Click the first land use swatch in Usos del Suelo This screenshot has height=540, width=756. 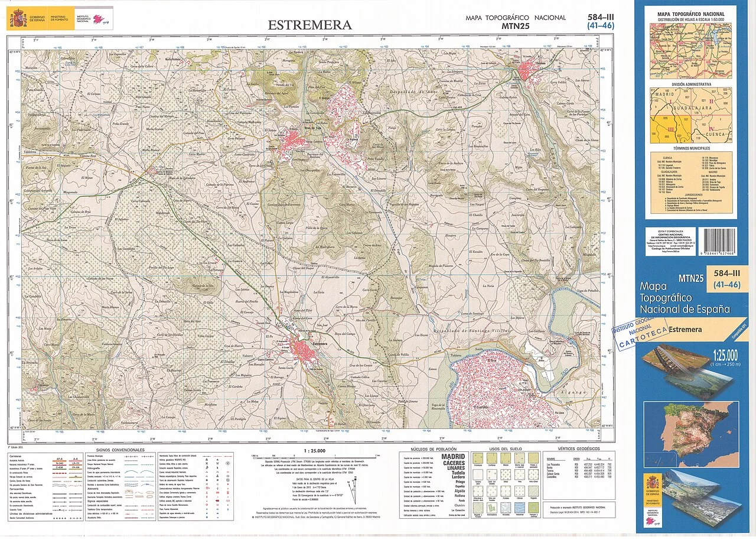477,459
